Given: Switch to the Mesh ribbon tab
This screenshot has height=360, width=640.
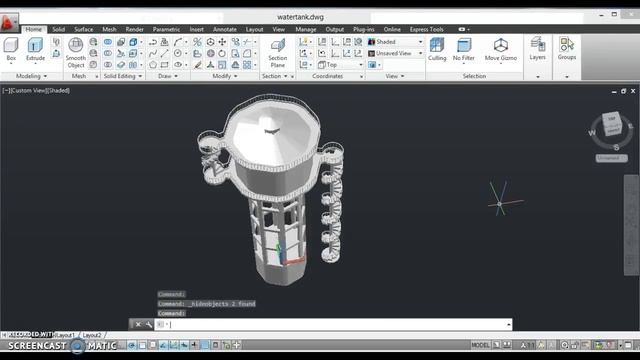Looking at the screenshot, I should [109, 29].
